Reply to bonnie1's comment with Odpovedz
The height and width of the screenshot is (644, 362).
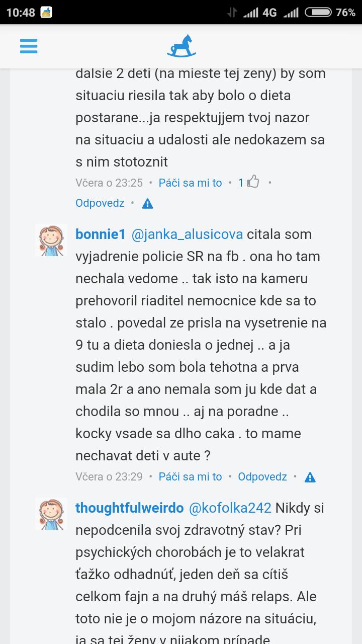[x=262, y=476]
